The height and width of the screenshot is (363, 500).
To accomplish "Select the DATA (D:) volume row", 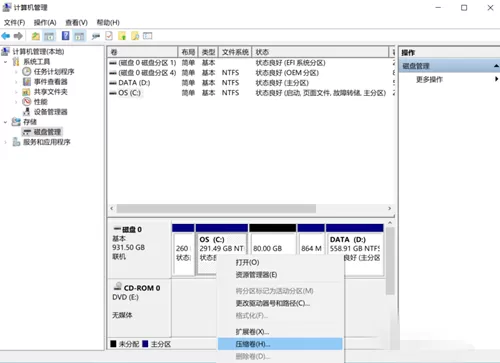I will pos(251,83).
